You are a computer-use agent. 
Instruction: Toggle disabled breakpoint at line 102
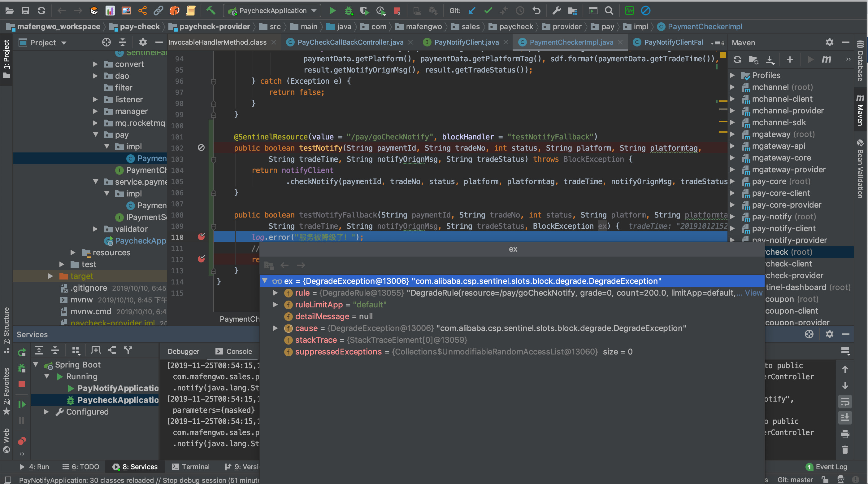tap(201, 147)
